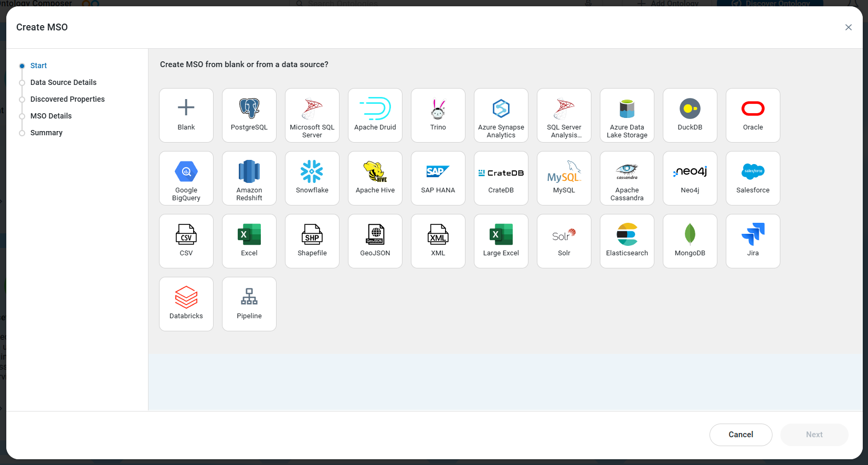Select the Apache Hive tile
This screenshot has width=868, height=465.
(x=375, y=178)
